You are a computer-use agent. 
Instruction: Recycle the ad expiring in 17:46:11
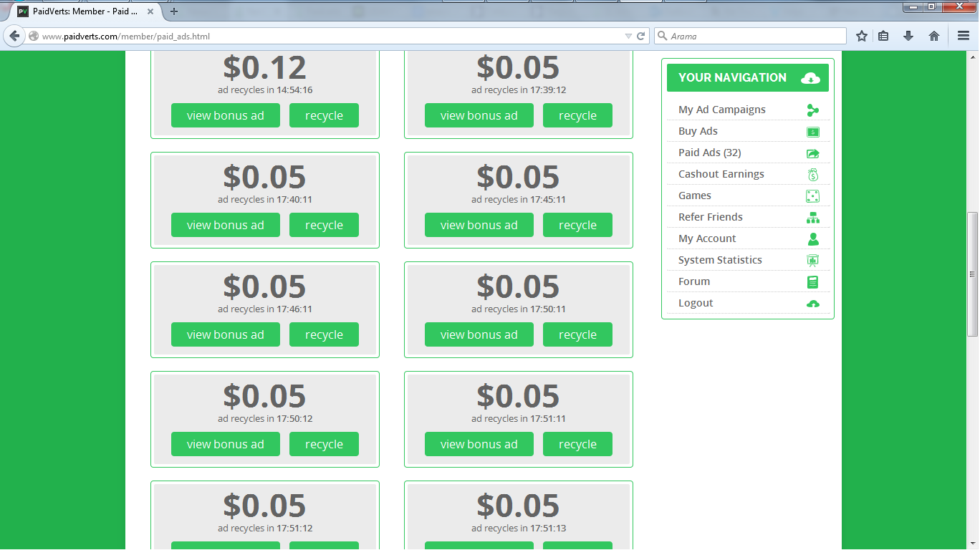[324, 334]
